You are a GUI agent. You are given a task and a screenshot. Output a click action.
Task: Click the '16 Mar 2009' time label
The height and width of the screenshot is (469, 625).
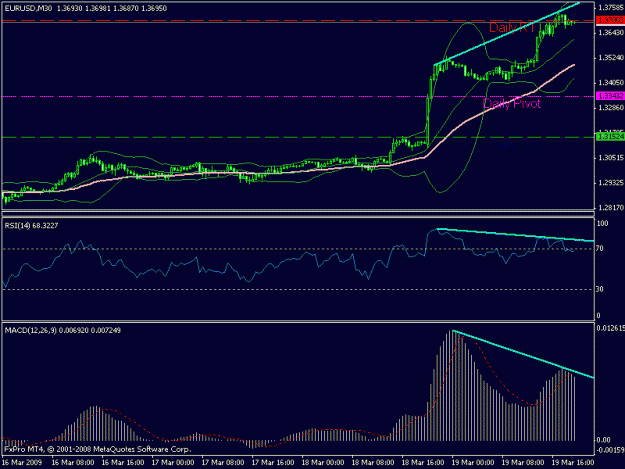click(22, 463)
